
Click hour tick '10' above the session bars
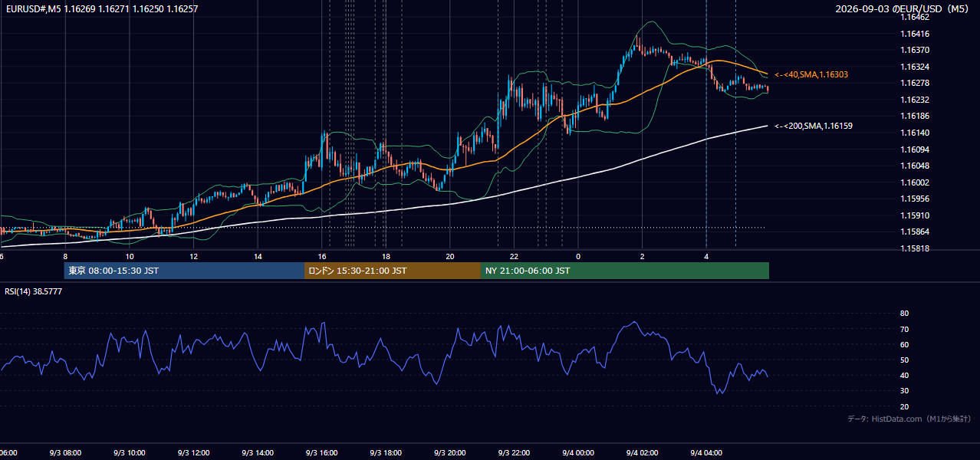tap(130, 256)
